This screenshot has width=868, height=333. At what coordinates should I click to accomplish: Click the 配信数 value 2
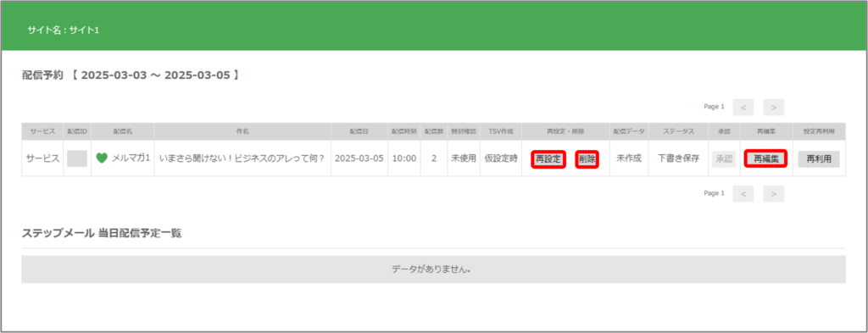(434, 158)
